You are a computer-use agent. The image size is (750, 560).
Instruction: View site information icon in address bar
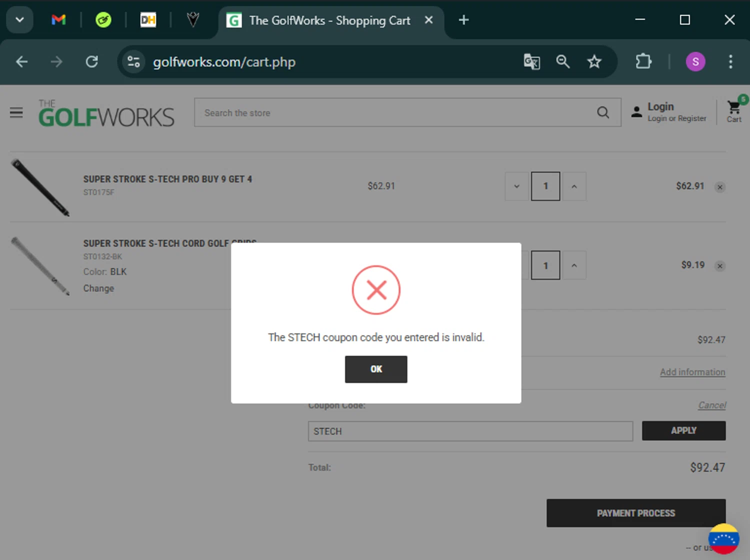tap(133, 62)
